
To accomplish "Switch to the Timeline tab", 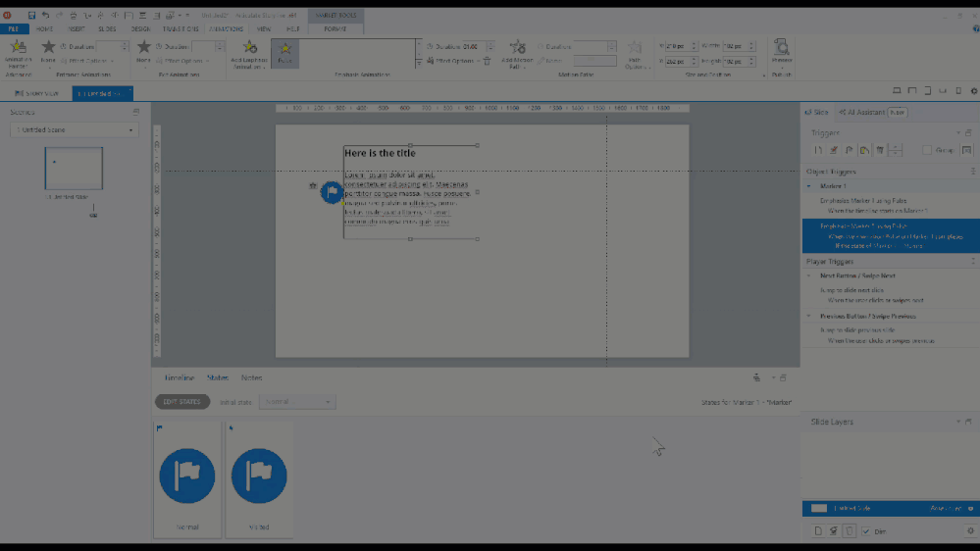I will click(x=180, y=377).
